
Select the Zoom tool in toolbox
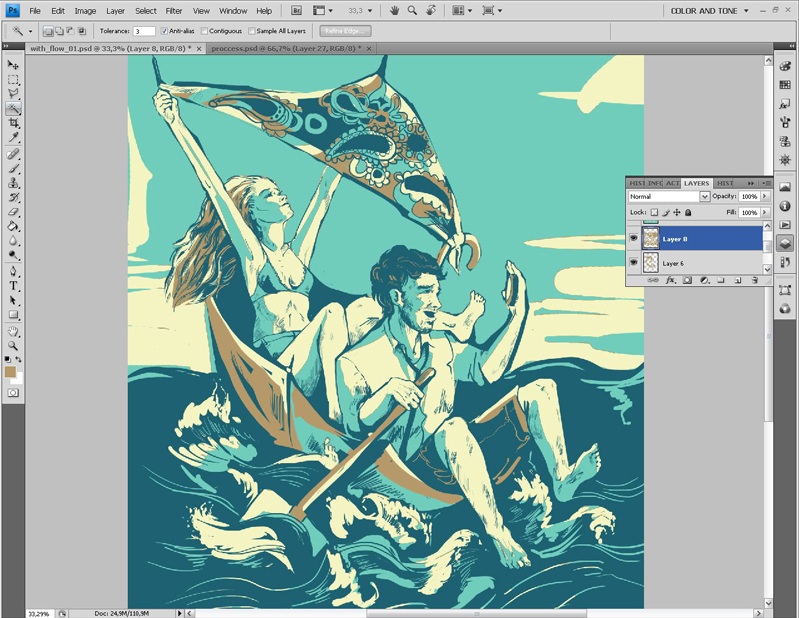click(x=13, y=344)
